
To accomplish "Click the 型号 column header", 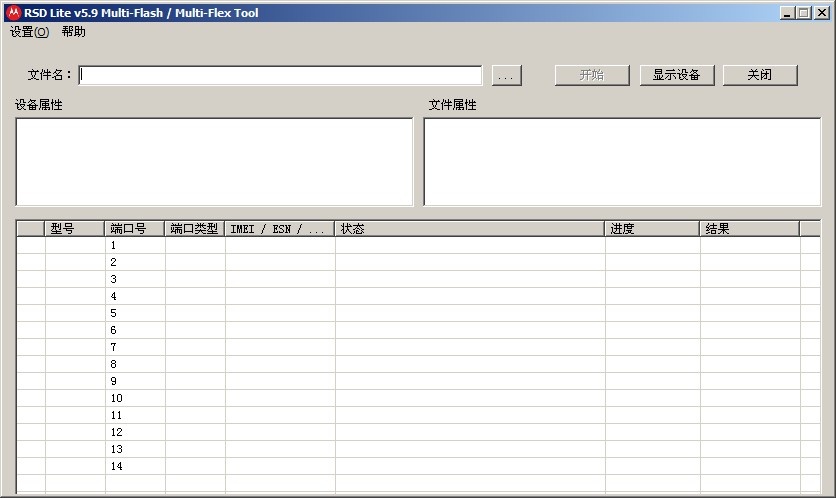I will [x=74, y=229].
